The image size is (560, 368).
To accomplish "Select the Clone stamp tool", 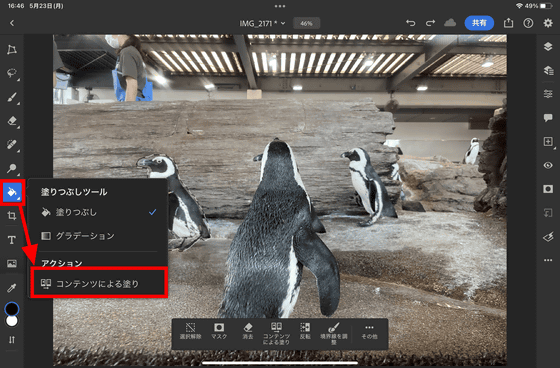I will click(12, 168).
